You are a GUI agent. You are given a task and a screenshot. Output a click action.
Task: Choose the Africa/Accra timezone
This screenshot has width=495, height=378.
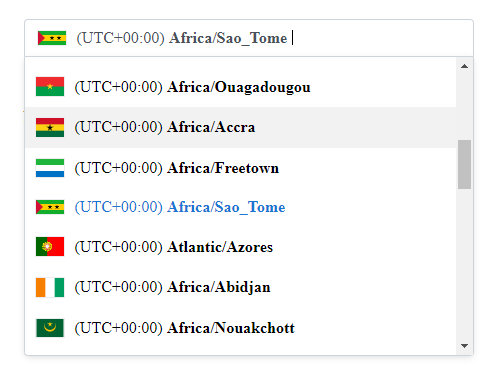(x=240, y=127)
